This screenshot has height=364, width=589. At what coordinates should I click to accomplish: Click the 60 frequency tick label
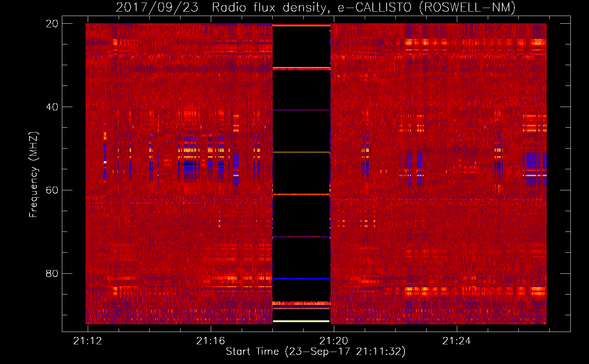click(52, 190)
